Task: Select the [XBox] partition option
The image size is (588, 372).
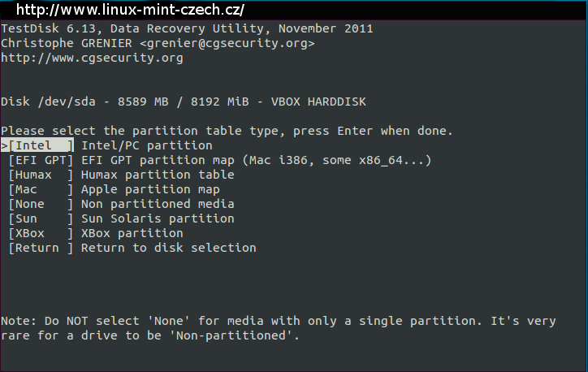Action: (41, 233)
